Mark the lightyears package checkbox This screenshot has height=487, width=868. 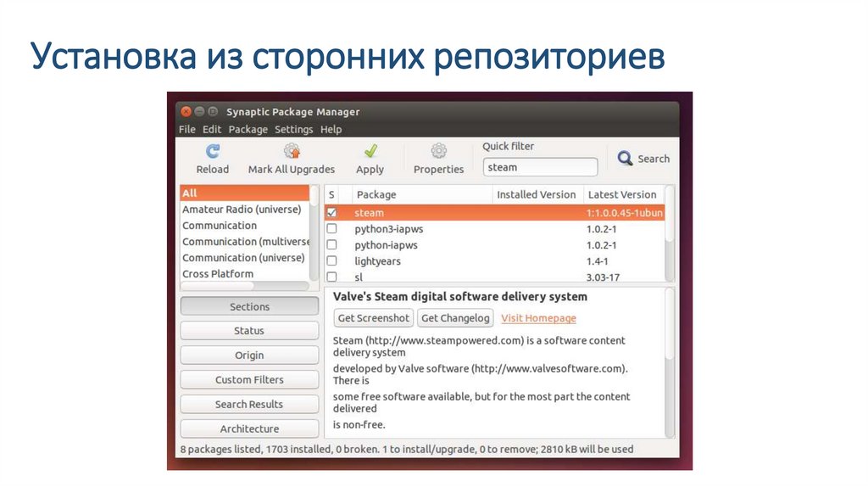click(331, 260)
